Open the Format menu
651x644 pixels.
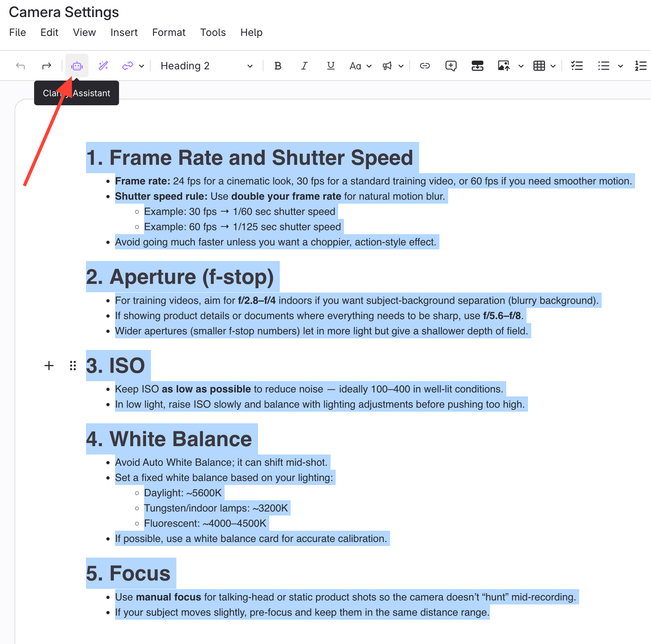tap(169, 32)
